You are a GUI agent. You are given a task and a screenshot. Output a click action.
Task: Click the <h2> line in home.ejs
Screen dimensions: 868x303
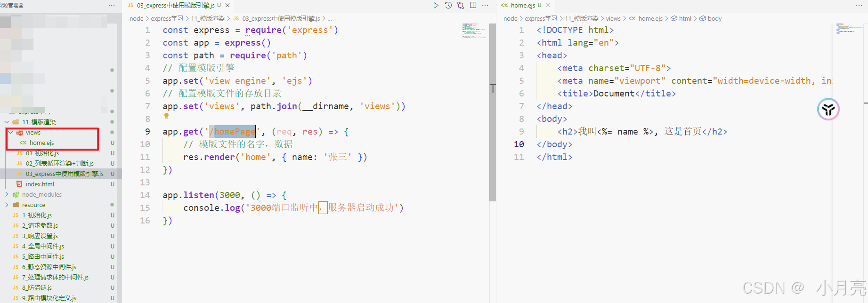tap(642, 132)
